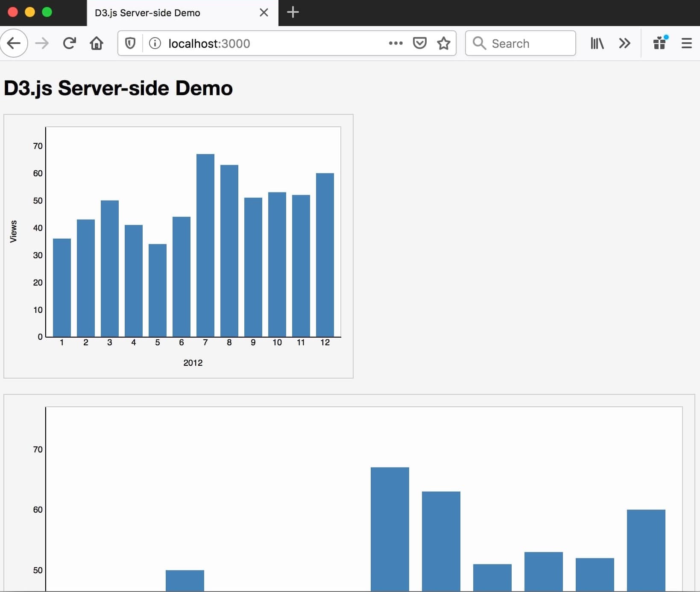Click the 60 tick in second chart
700x592 pixels.
click(38, 510)
